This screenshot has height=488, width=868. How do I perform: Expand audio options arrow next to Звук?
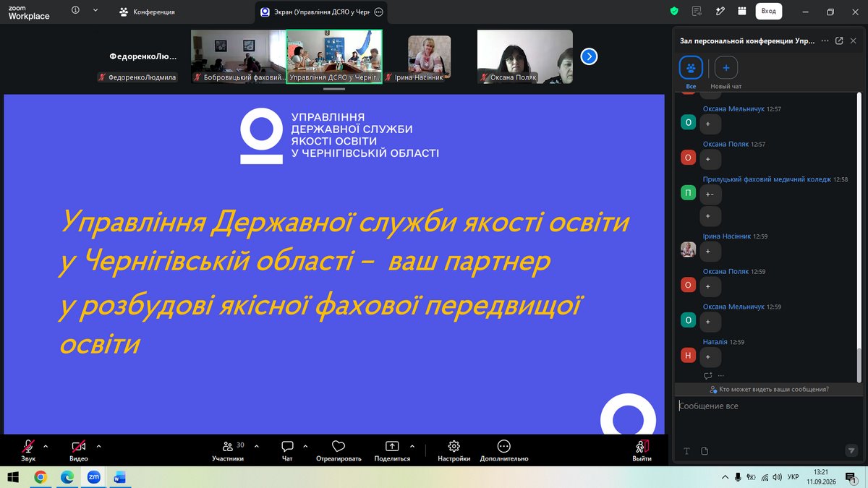coord(46,446)
